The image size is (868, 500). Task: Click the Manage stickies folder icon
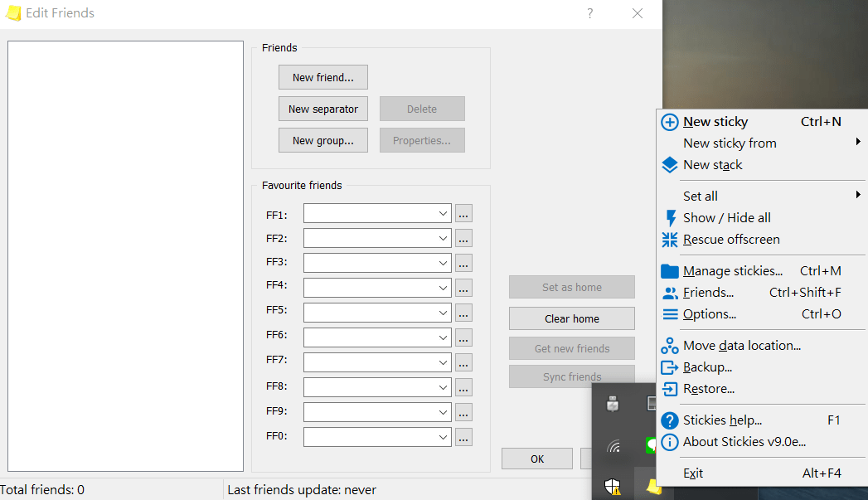click(670, 271)
